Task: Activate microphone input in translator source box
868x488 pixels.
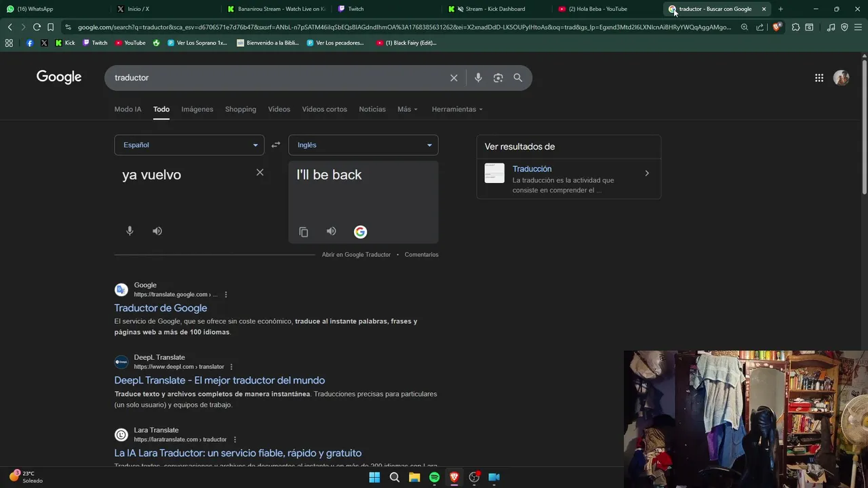Action: pos(130,231)
